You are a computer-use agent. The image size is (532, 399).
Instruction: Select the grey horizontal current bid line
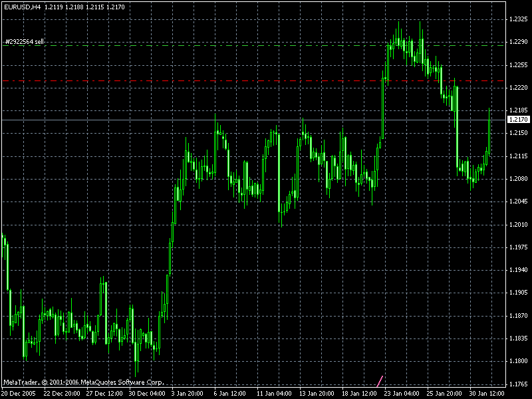coord(253,120)
